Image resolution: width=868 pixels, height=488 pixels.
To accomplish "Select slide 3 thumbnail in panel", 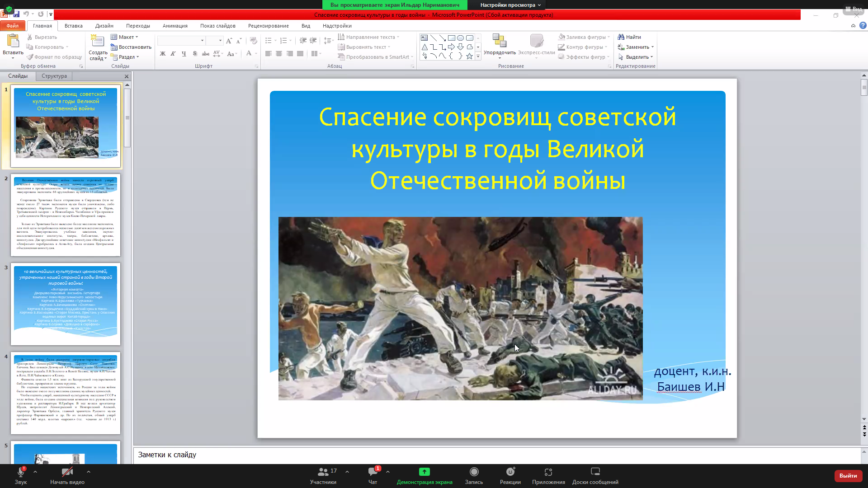I will click(66, 304).
